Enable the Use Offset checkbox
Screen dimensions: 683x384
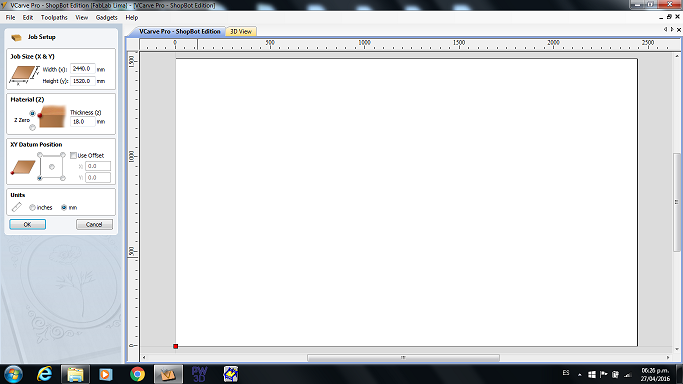pos(74,155)
